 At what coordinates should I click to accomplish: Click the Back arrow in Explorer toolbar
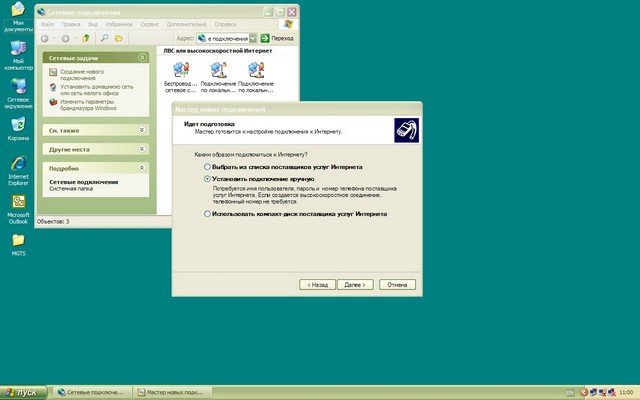pos(46,38)
